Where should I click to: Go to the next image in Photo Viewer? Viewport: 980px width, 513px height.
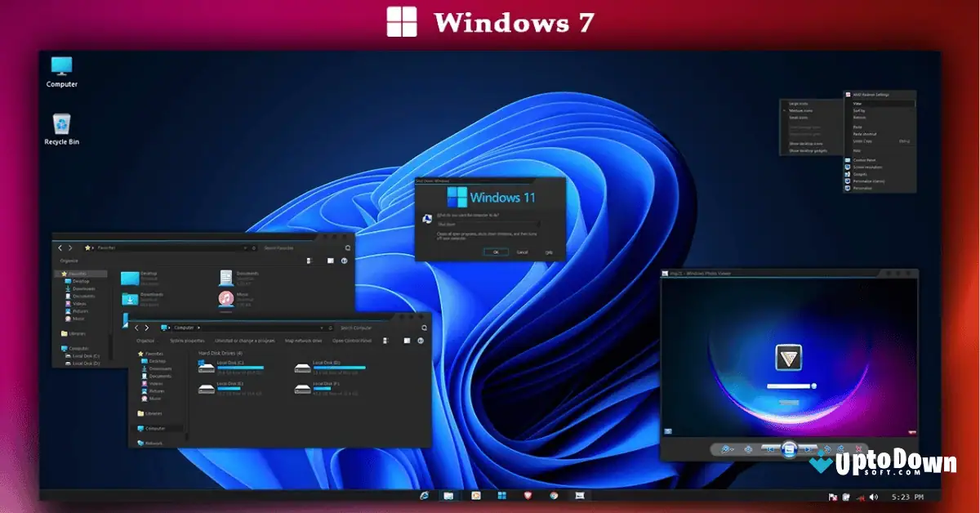[x=808, y=449]
